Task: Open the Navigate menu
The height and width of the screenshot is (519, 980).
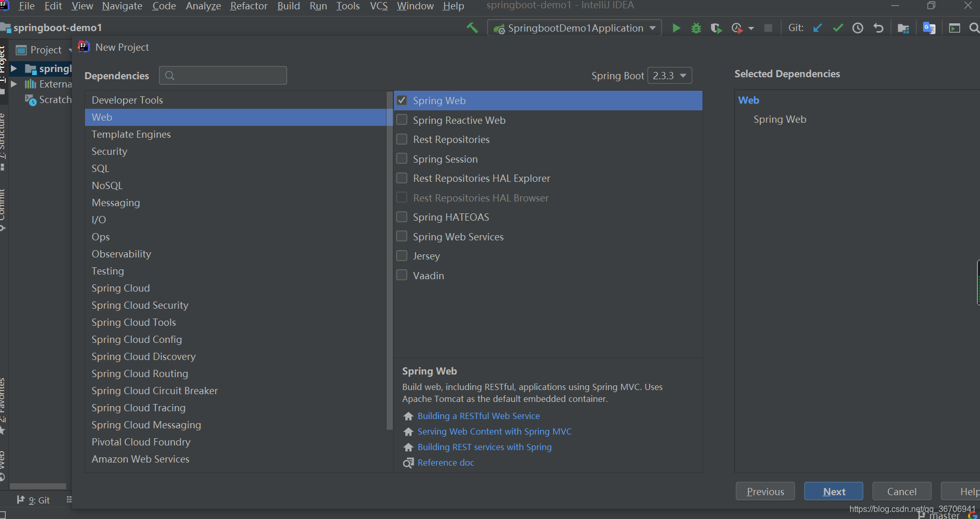Action: click(x=122, y=6)
